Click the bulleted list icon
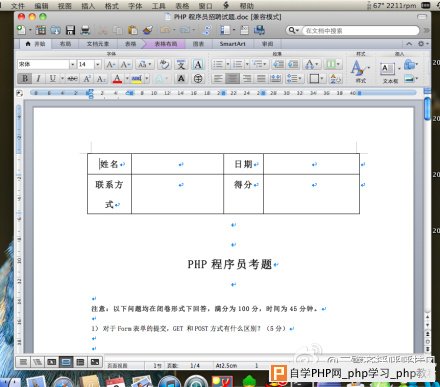This screenshot has width=440, height=387. click(x=218, y=64)
